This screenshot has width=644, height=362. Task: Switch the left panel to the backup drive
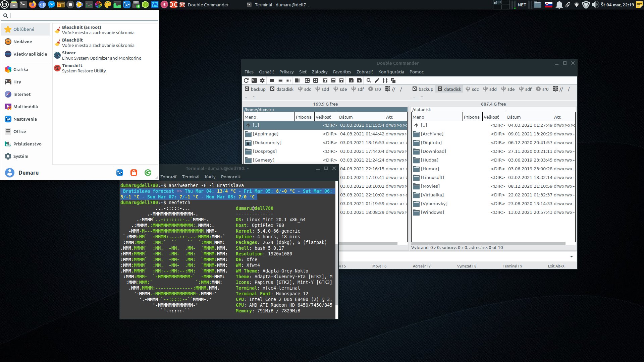(258, 89)
